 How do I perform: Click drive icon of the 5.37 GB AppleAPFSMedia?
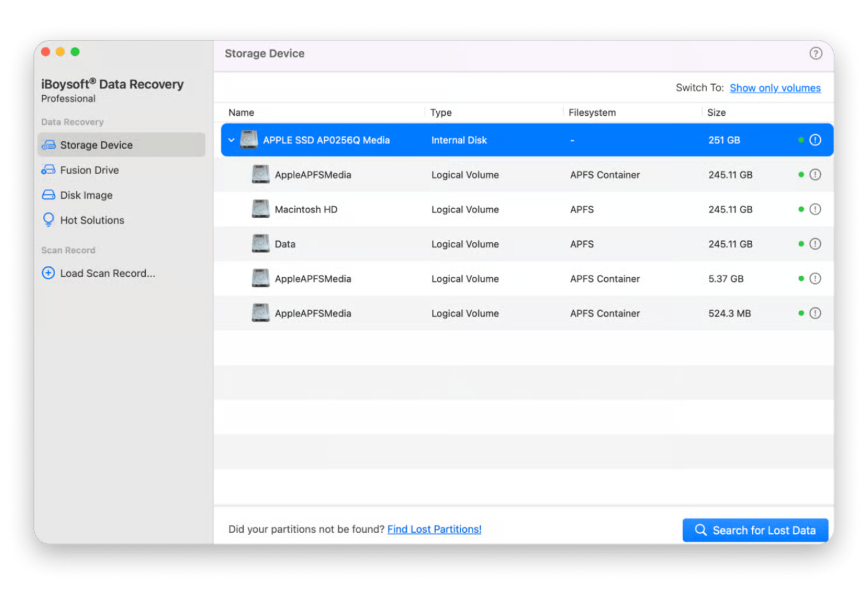point(260,278)
